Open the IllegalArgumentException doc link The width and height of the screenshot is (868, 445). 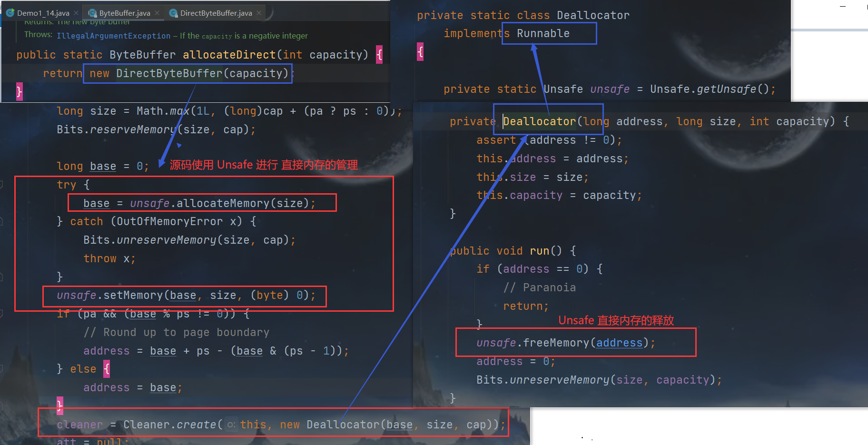coord(113,36)
